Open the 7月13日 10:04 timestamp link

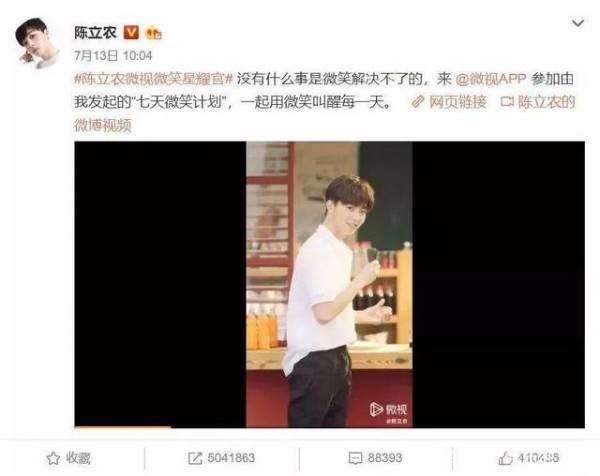113,56
